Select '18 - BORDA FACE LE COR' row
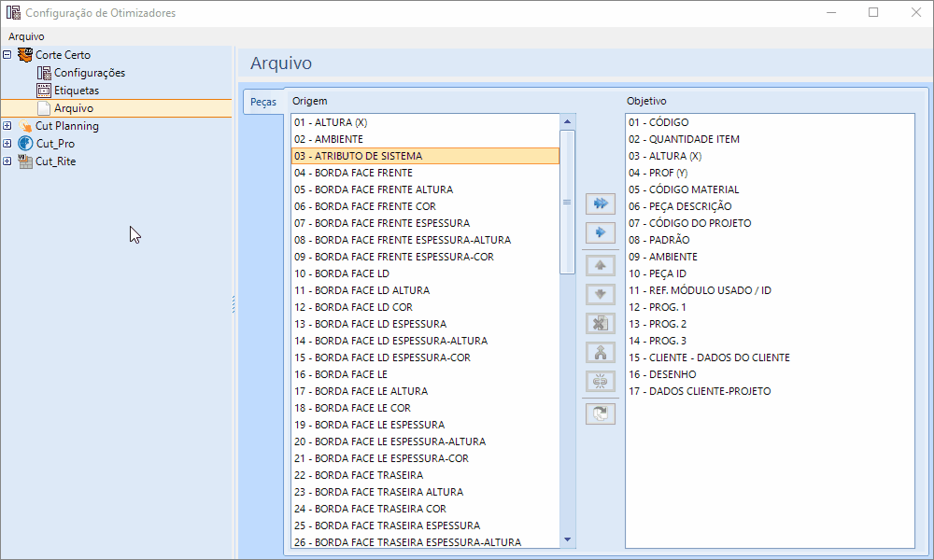This screenshot has height=560, width=934. click(425, 408)
